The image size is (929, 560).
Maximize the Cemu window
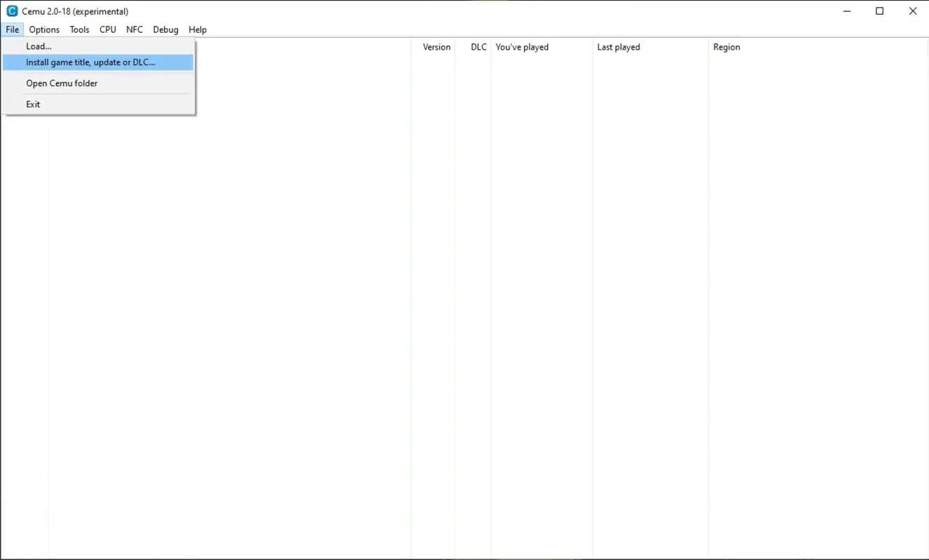click(x=879, y=10)
